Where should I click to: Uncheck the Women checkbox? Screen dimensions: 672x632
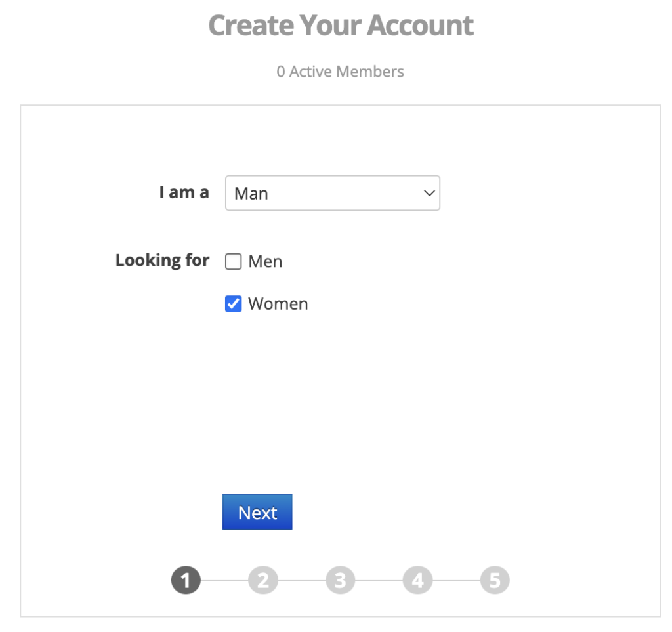(x=233, y=304)
